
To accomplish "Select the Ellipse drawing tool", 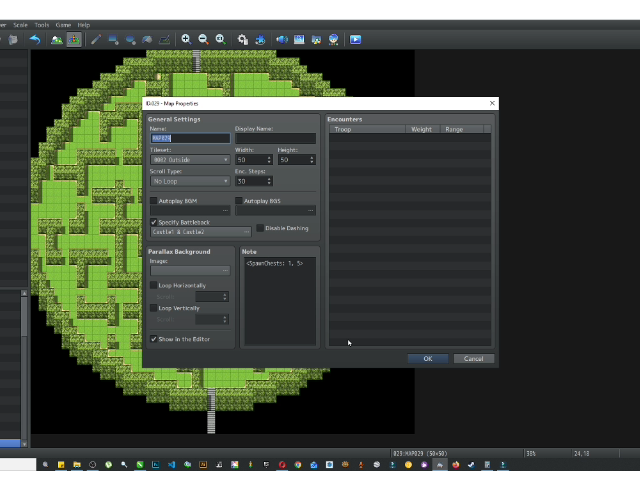I will pos(130,40).
